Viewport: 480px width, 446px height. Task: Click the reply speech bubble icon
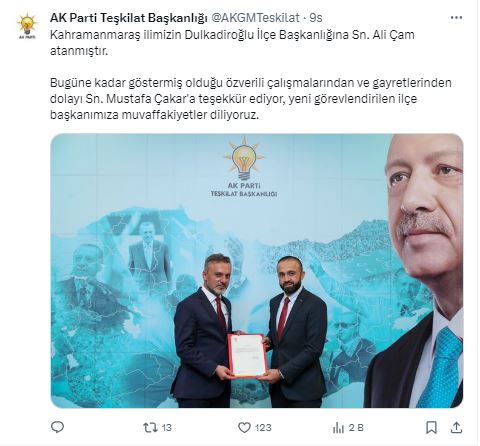pos(57,427)
